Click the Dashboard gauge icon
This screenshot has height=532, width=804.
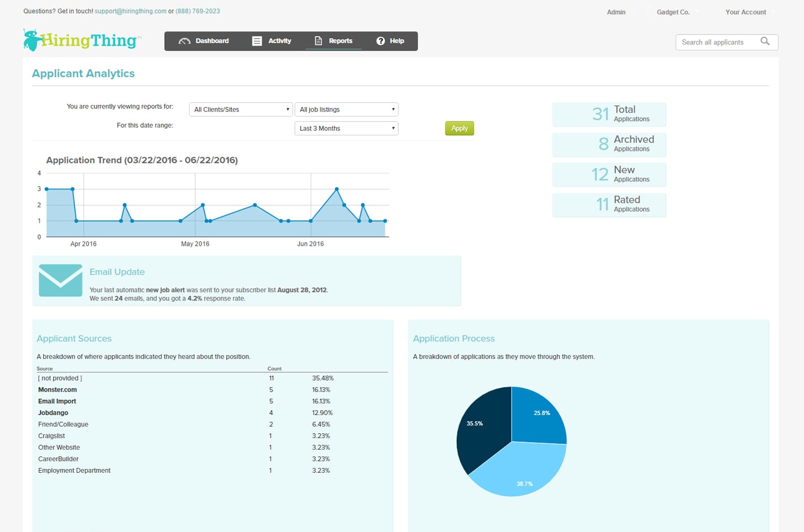tap(185, 41)
